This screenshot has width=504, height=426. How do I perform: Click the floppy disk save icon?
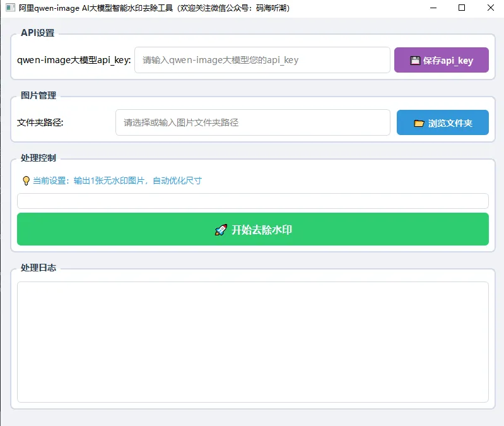(415, 61)
